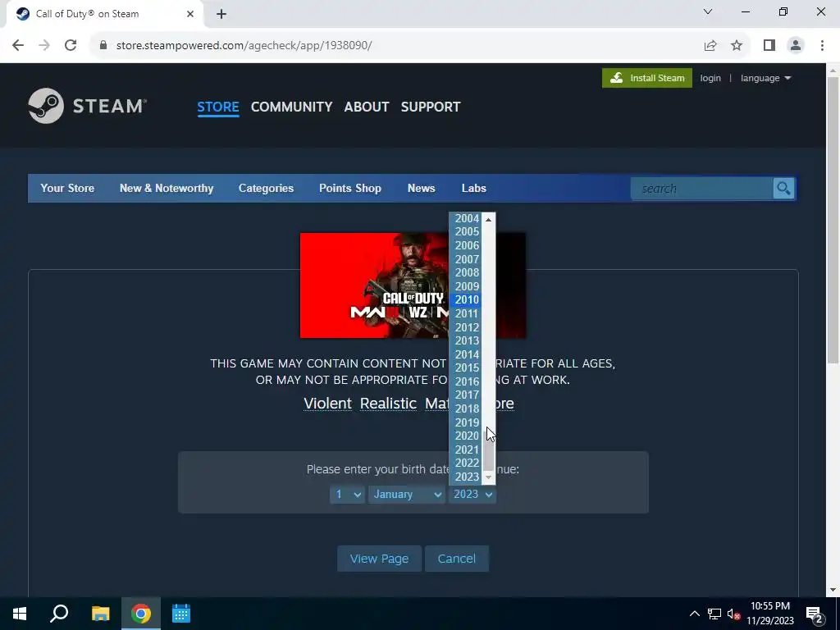Open the Your Store tab
The image size is (840, 630).
67,188
